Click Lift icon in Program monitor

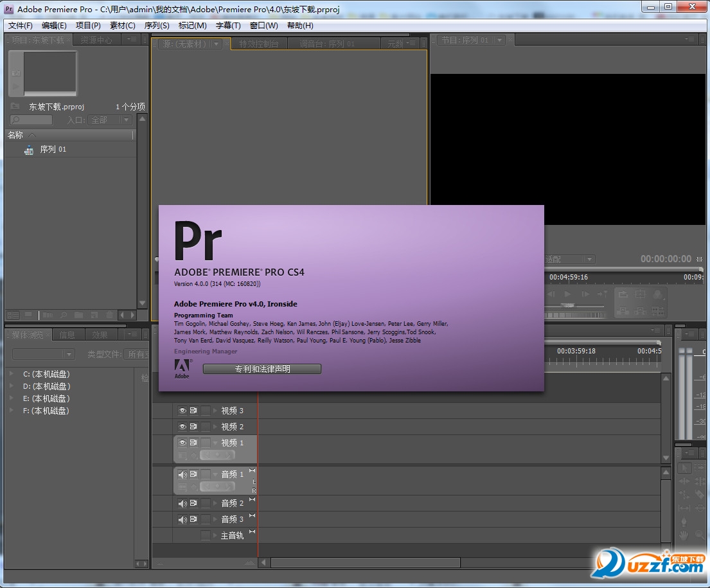(x=623, y=311)
